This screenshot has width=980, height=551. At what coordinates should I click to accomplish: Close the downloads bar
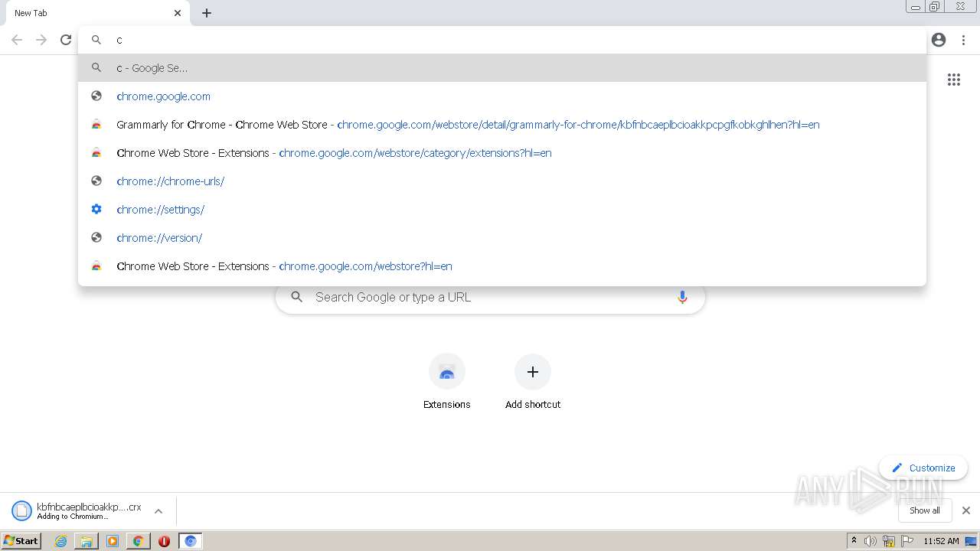[966, 510]
